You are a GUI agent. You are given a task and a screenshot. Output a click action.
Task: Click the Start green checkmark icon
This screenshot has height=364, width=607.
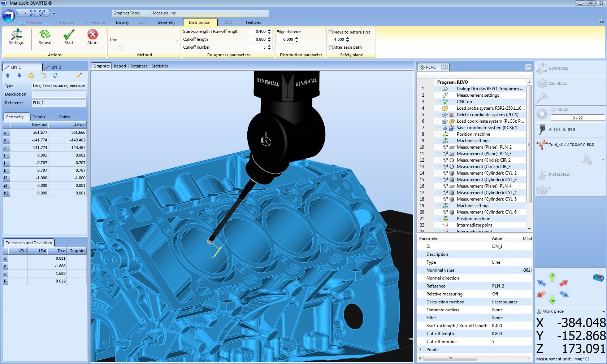click(x=69, y=35)
